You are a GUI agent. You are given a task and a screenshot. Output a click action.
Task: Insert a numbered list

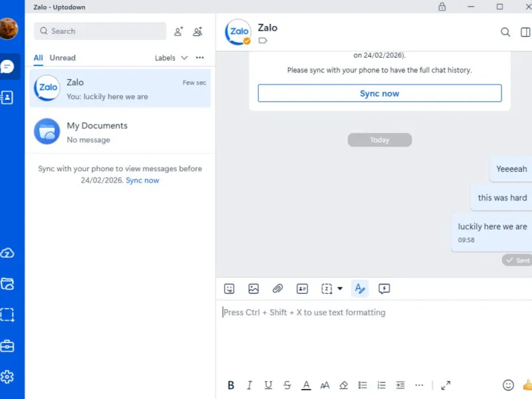[x=381, y=385]
